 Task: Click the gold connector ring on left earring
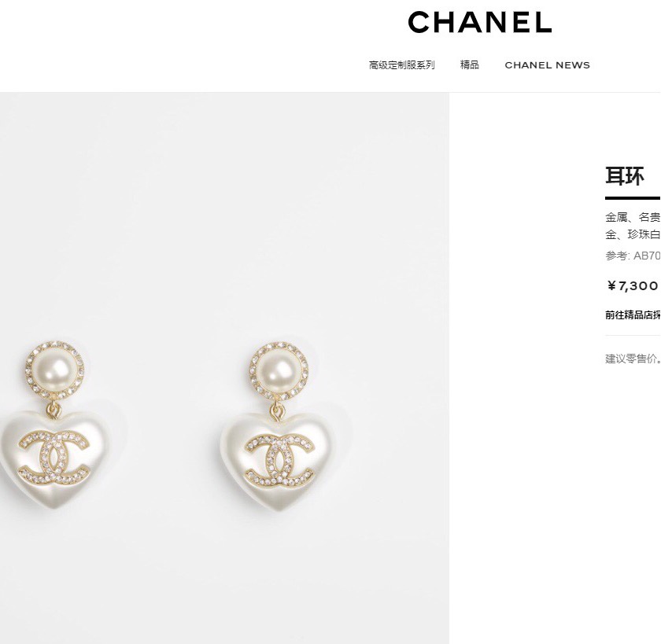coord(54,409)
